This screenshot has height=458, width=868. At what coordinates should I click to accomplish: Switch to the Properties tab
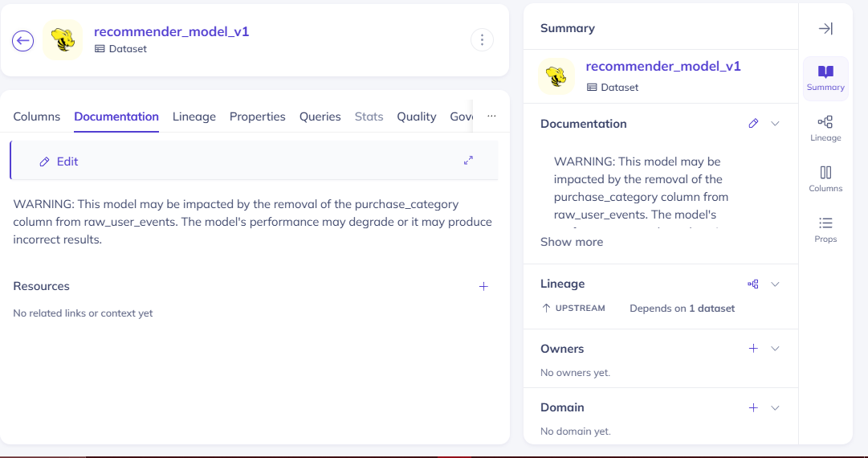[x=258, y=117]
